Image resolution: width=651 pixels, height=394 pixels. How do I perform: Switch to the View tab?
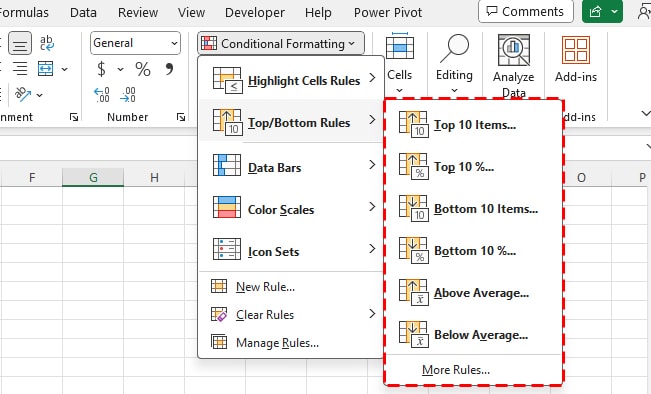(191, 12)
